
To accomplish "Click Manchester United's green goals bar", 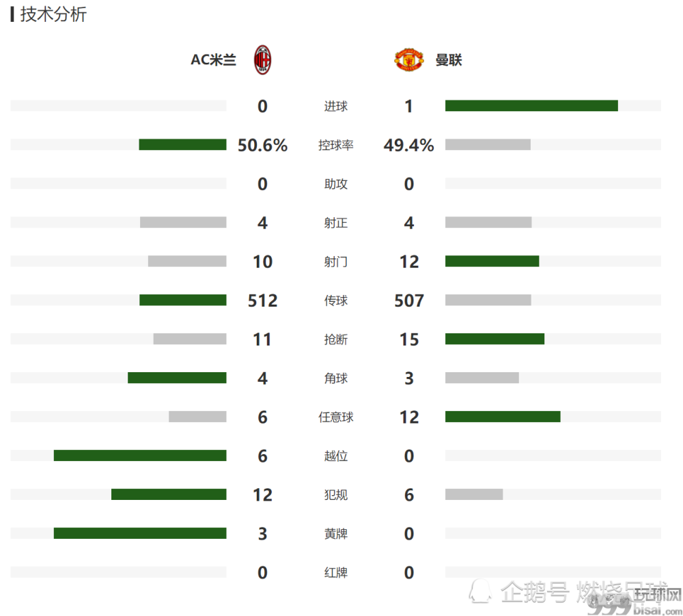I will coord(531,106).
